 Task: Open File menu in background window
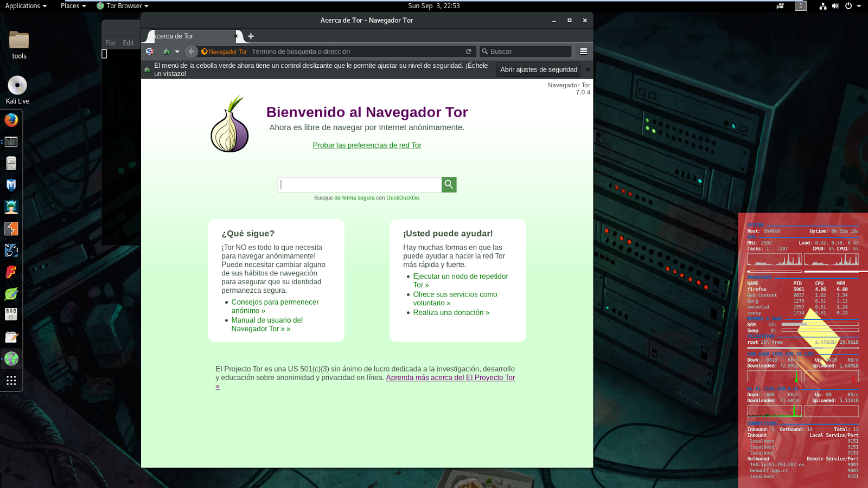(110, 43)
